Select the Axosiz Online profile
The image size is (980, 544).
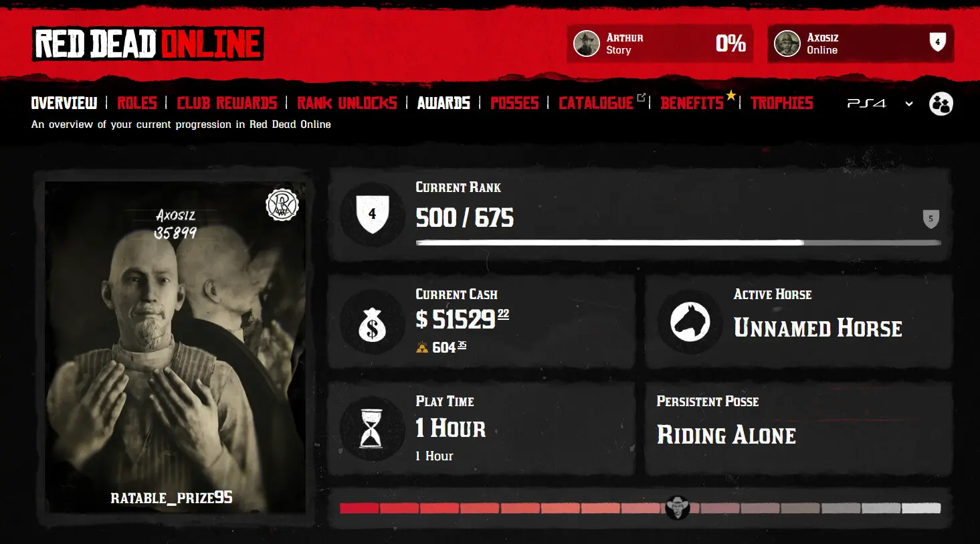tap(861, 44)
